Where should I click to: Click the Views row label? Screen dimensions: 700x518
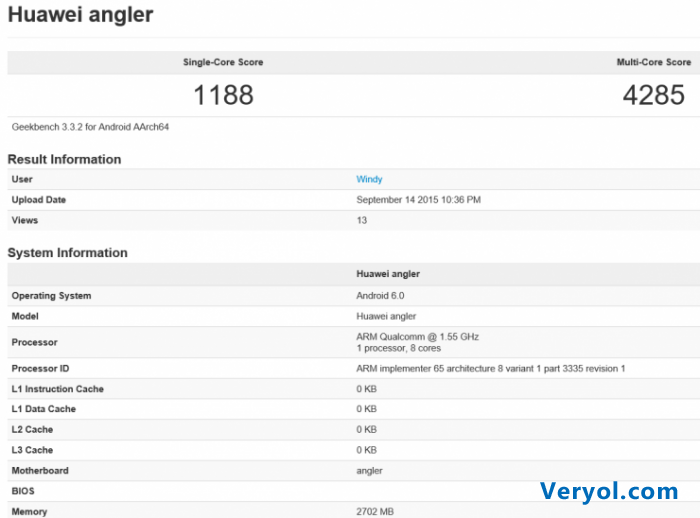[x=25, y=220]
